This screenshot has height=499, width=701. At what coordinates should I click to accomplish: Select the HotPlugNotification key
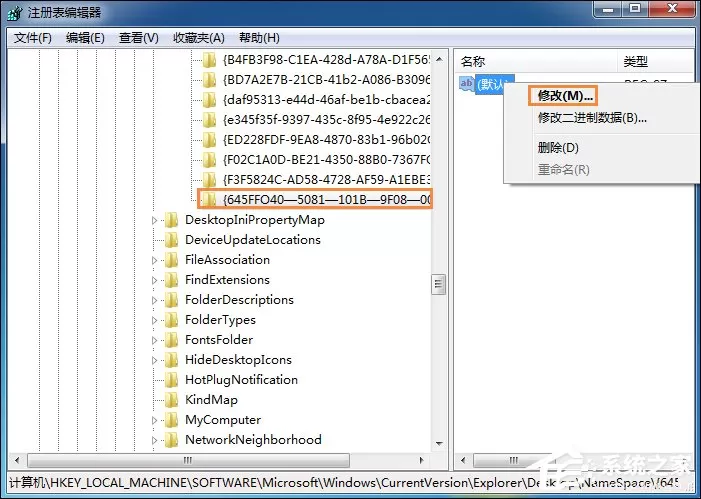241,380
